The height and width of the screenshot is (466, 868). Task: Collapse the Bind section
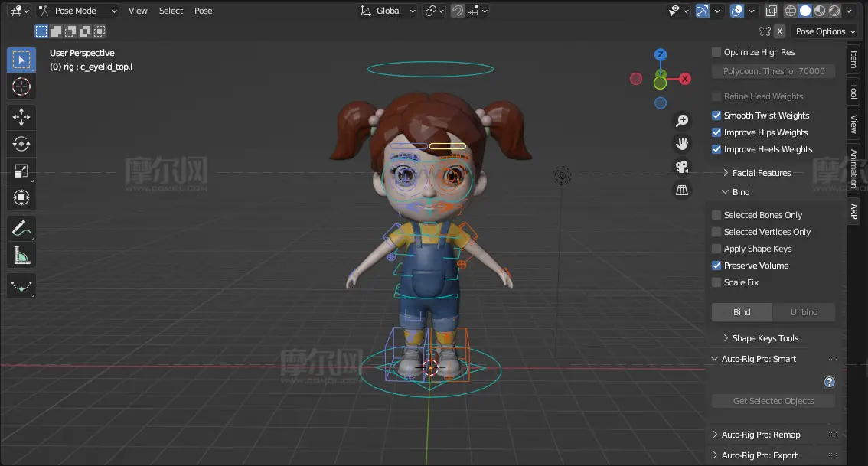point(741,192)
